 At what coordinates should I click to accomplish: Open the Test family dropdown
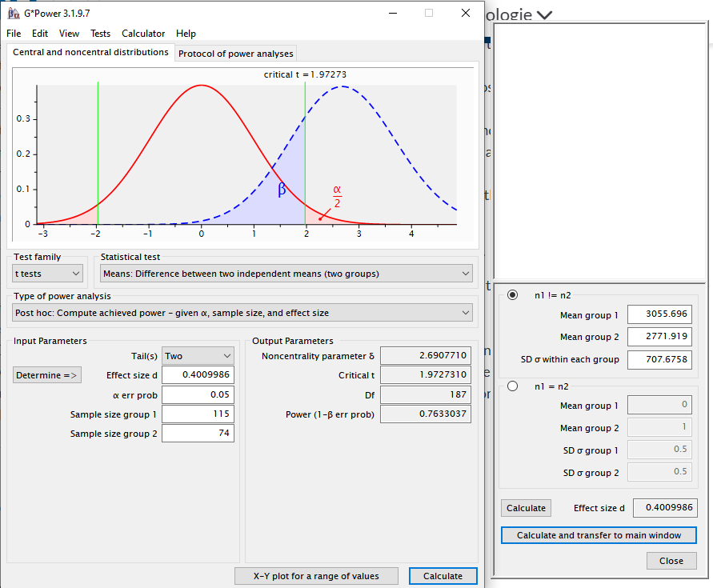pos(48,274)
